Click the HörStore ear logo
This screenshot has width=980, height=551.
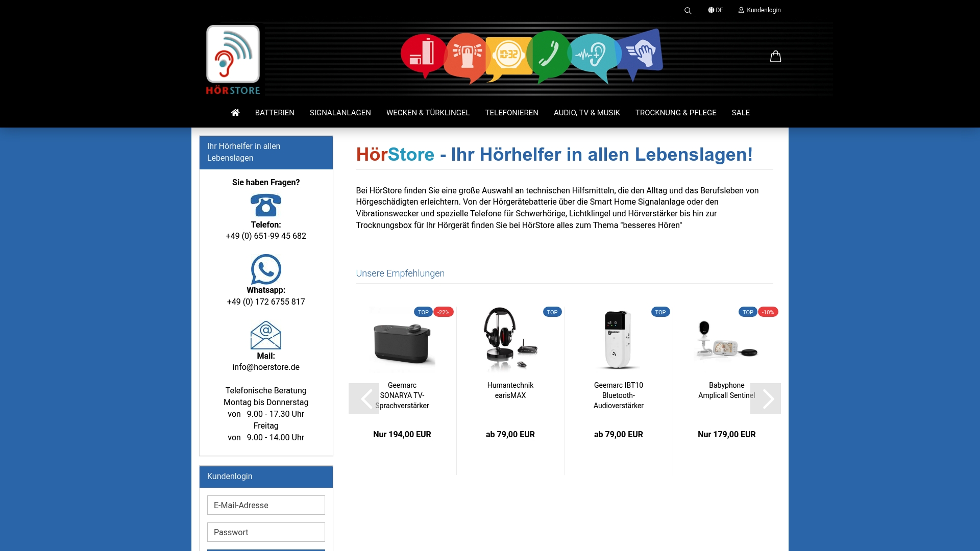coord(233,54)
